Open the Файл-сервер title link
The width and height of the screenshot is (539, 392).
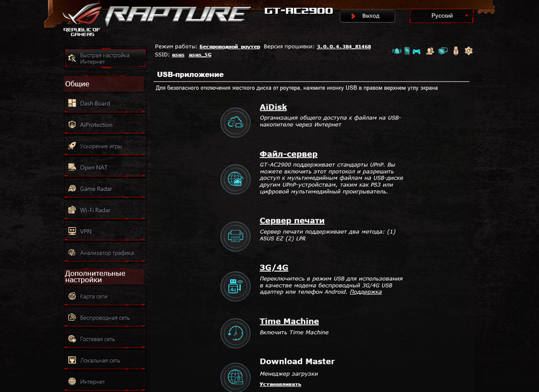click(x=288, y=154)
